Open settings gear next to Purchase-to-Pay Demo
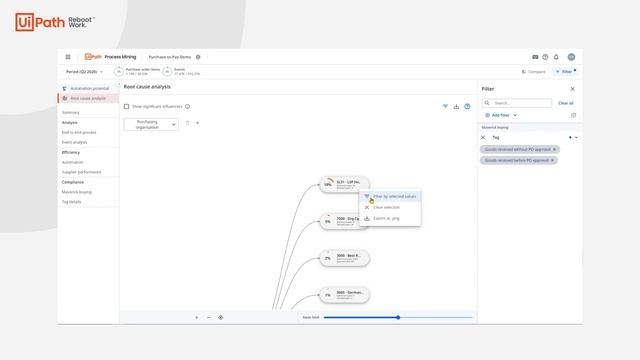 click(198, 57)
